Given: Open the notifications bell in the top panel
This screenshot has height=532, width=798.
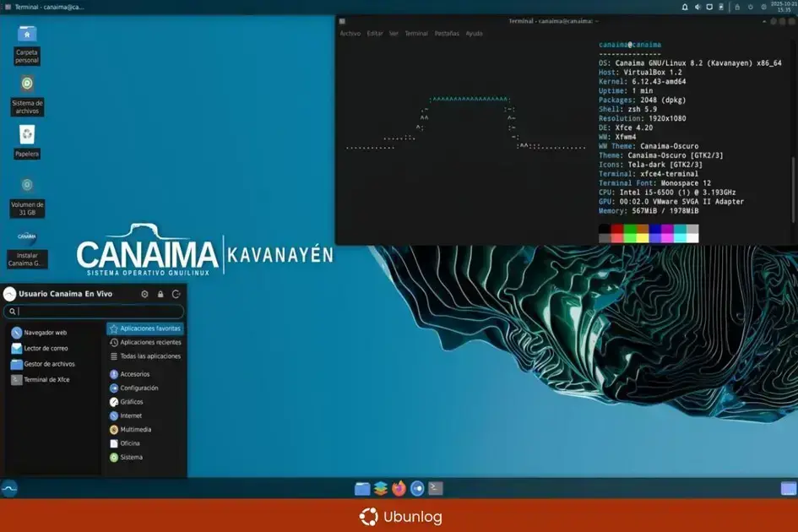Looking at the screenshot, I should coord(685,7).
